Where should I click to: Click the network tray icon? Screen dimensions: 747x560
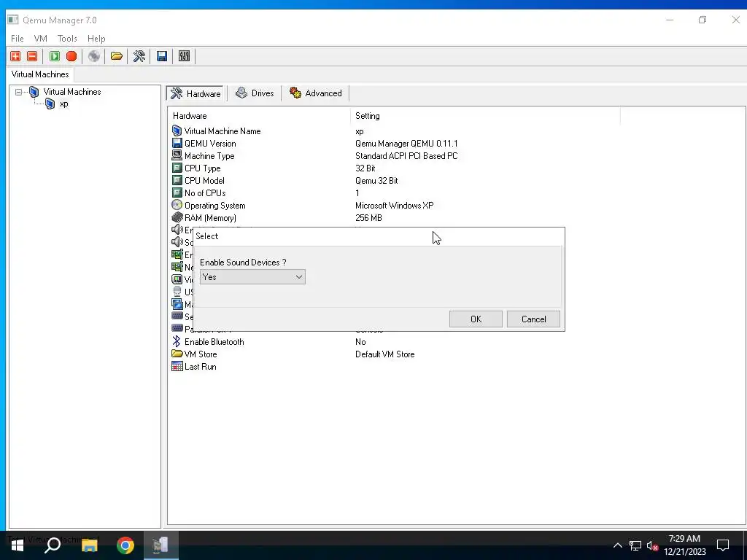[x=635, y=545]
